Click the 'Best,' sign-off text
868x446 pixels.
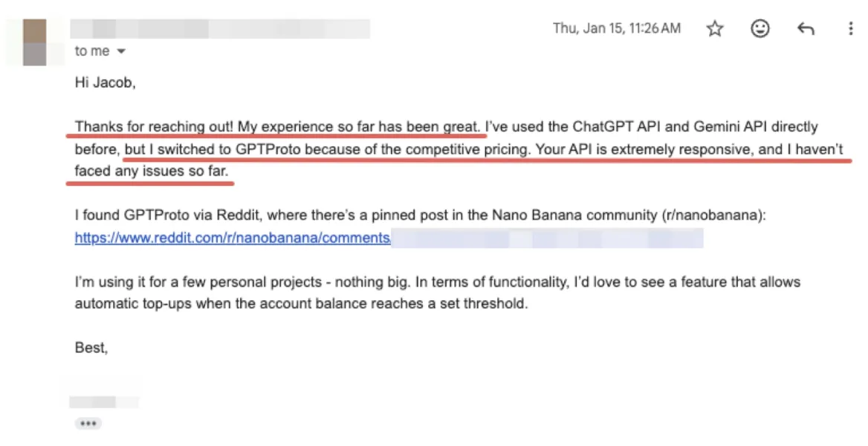[x=91, y=347]
